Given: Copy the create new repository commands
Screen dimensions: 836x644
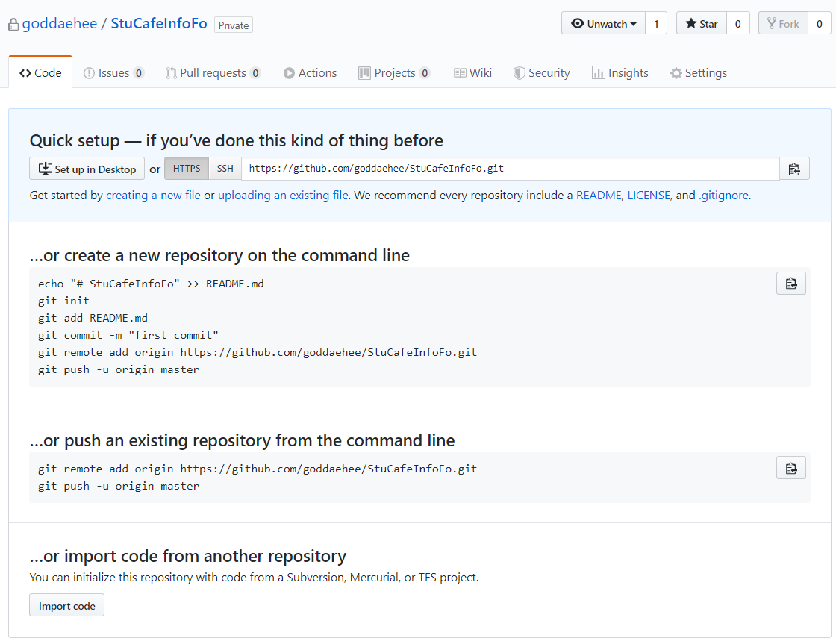Looking at the screenshot, I should point(790,283).
